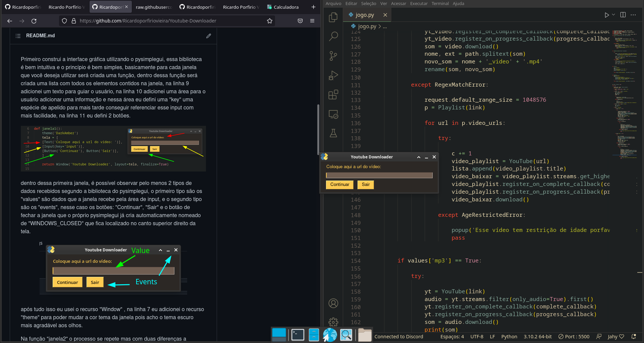Select language mode Python in status bar

tap(509, 337)
